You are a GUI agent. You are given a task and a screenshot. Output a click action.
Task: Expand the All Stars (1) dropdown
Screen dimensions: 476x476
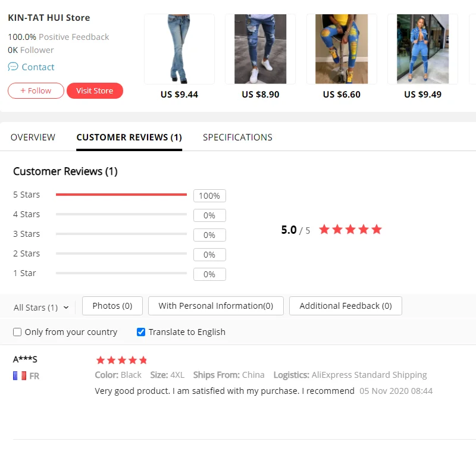click(x=41, y=308)
